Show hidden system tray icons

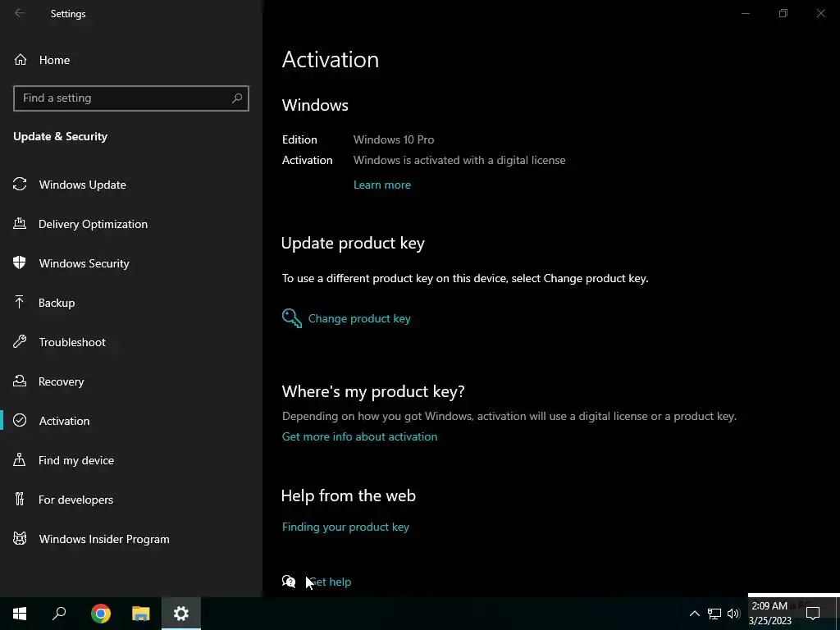(x=694, y=614)
